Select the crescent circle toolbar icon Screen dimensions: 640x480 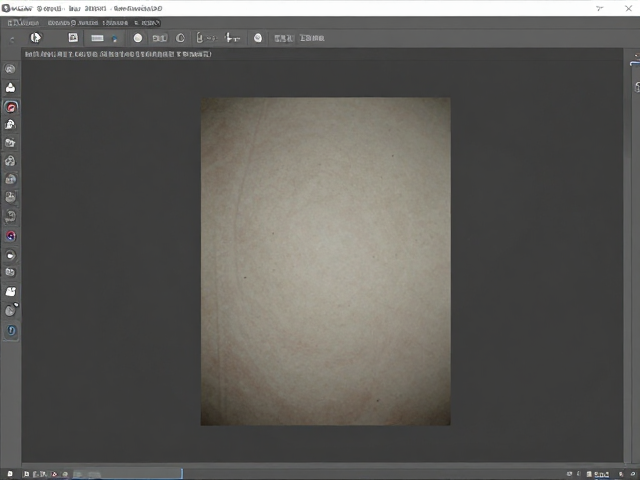pyautogui.click(x=180, y=38)
